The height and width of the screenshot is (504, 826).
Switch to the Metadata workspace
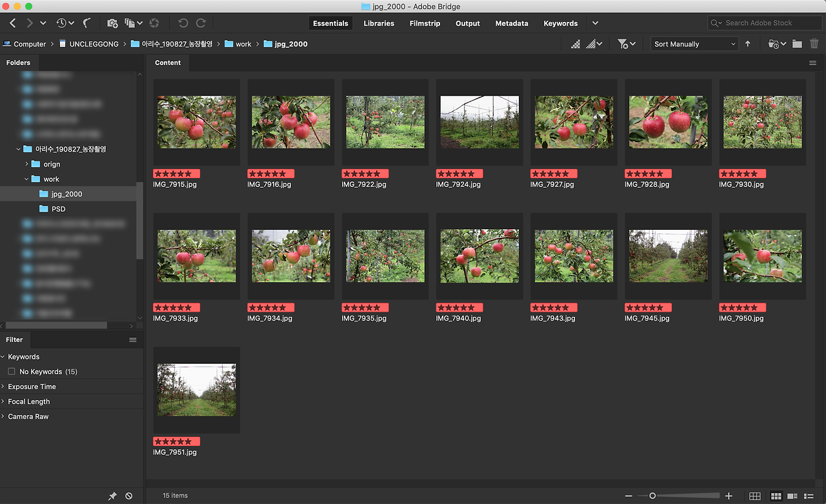(512, 23)
